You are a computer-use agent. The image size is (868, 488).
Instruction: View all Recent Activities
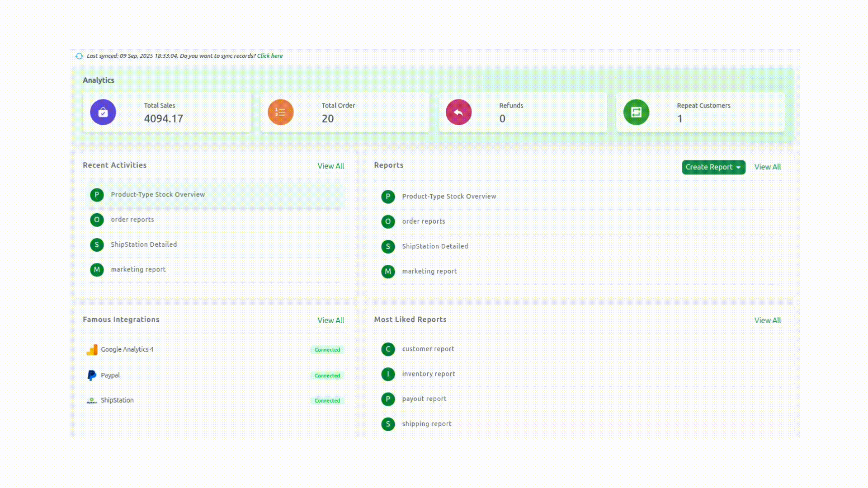[330, 166]
